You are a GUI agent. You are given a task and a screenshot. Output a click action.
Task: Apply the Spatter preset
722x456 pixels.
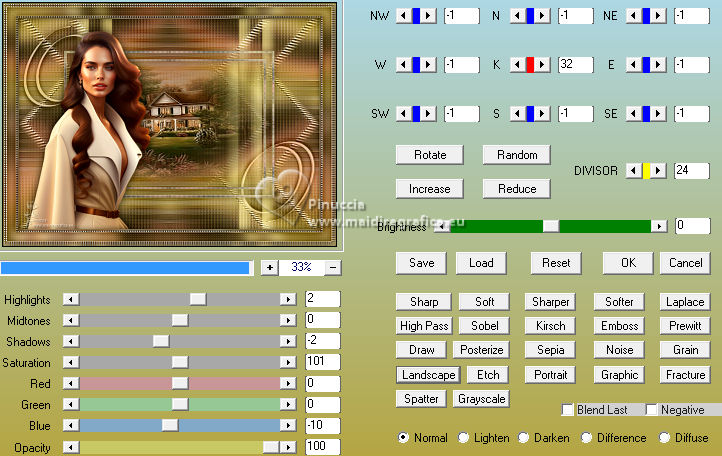[421, 399]
